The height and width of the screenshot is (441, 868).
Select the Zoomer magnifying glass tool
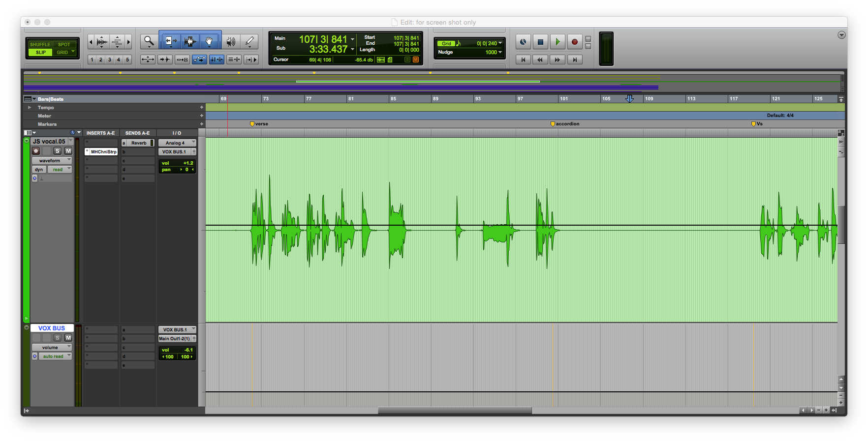coord(149,41)
